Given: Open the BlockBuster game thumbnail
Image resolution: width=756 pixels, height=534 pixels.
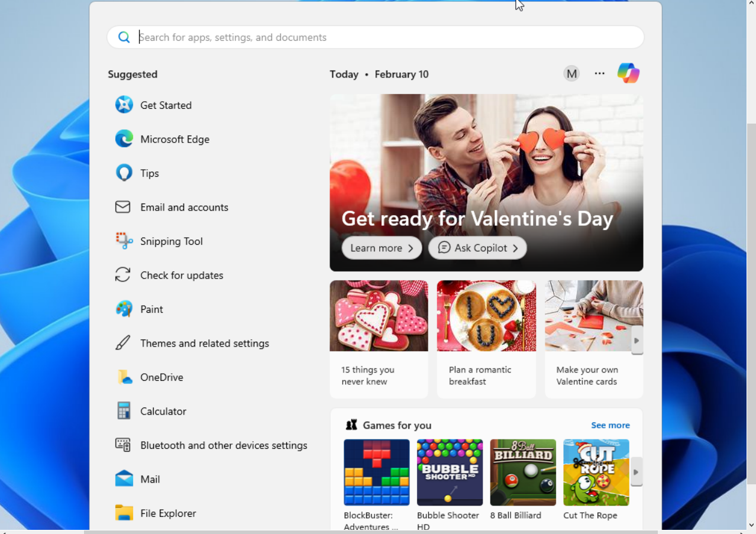Looking at the screenshot, I should point(377,472).
